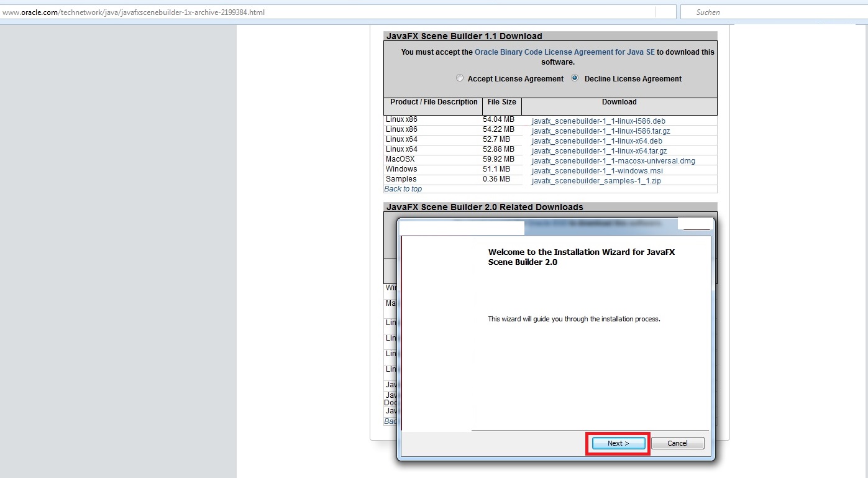This screenshot has width=868, height=478.
Task: Download javafx_scenebuilder-1_1-linux-i586.deb
Action: pyautogui.click(x=598, y=121)
